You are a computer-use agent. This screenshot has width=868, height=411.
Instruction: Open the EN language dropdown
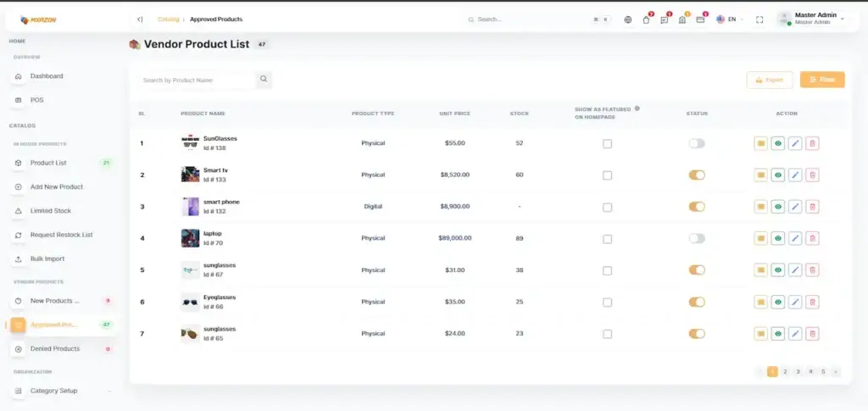click(730, 19)
